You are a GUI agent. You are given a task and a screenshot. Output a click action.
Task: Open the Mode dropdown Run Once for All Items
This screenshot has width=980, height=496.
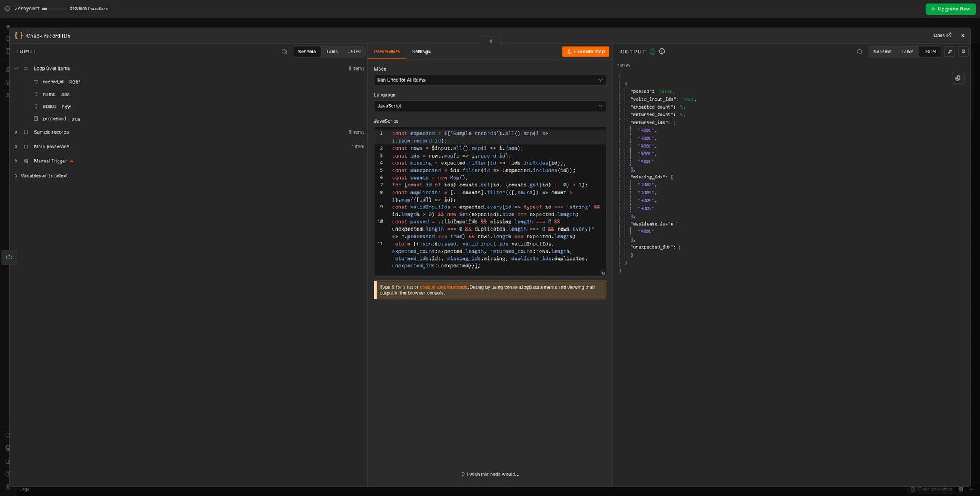490,80
